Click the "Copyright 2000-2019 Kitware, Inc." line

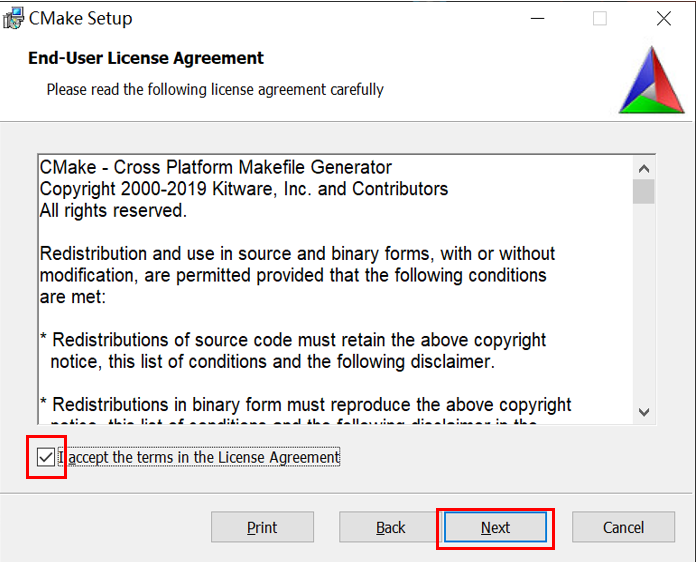coord(244,189)
